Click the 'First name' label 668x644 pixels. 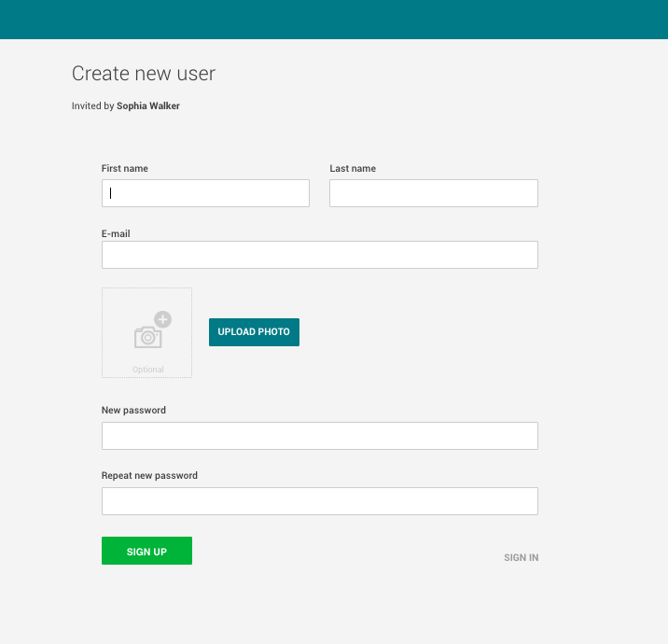(124, 168)
